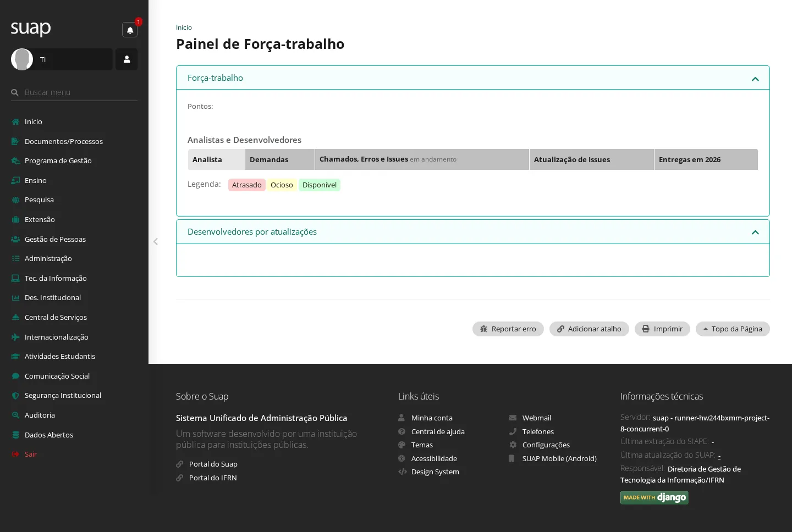Click the Tec. da Informação laptop icon
Viewport: 792px width, 532px height.
point(15,278)
